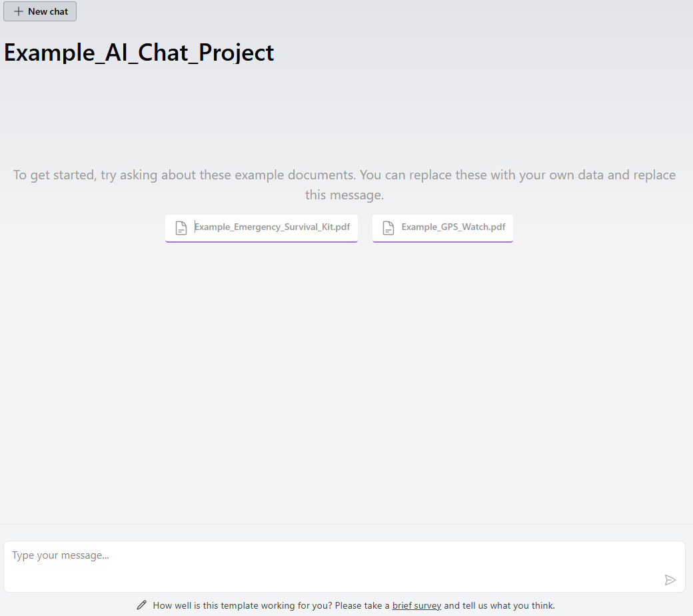Open Example_GPS_Watch.pdf document chip
Screen dimensions: 693x616
point(442,227)
